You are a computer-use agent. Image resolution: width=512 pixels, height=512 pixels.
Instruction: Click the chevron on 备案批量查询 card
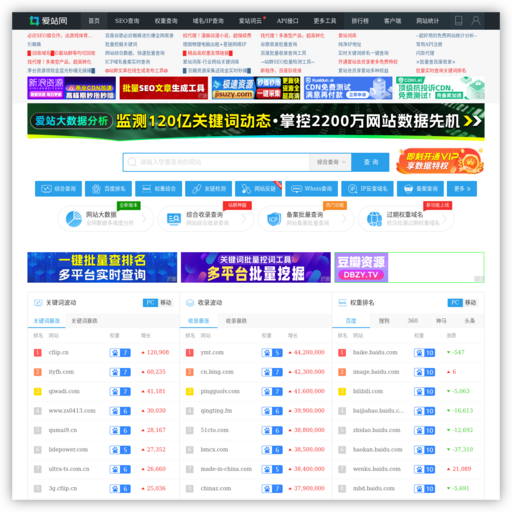(x=344, y=219)
